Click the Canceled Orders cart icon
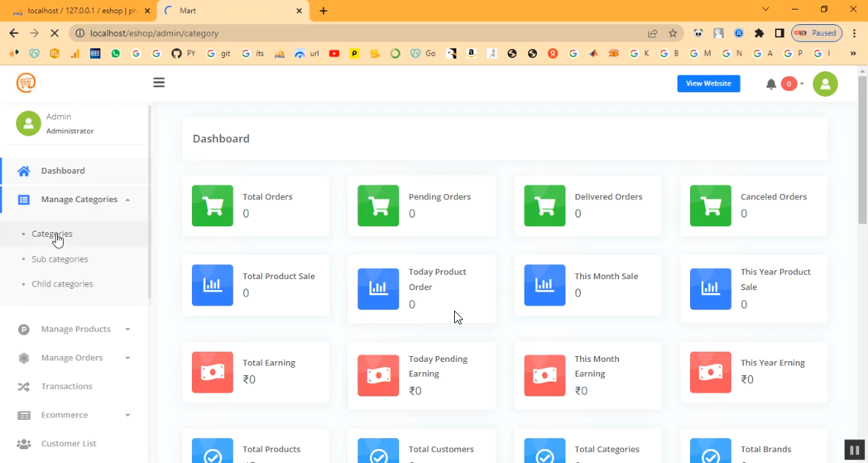Screen dimensions: 868x463 (710, 206)
